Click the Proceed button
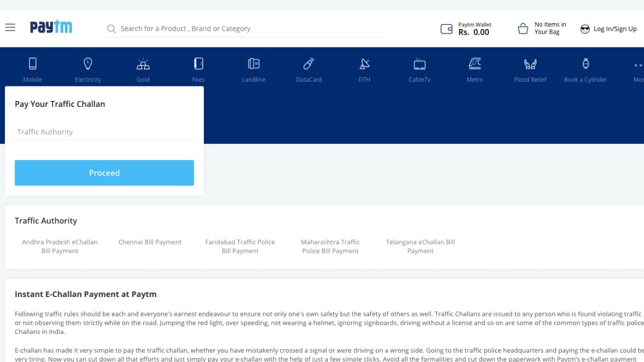The width and height of the screenshot is (644, 362). pos(104,173)
